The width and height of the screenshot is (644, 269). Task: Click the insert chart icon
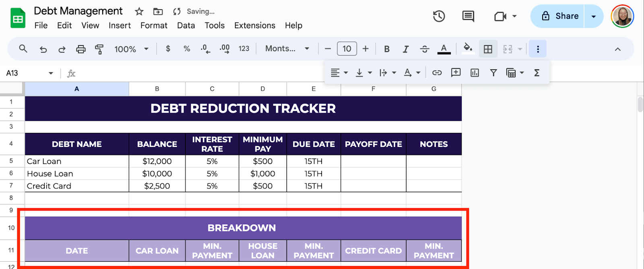point(475,73)
